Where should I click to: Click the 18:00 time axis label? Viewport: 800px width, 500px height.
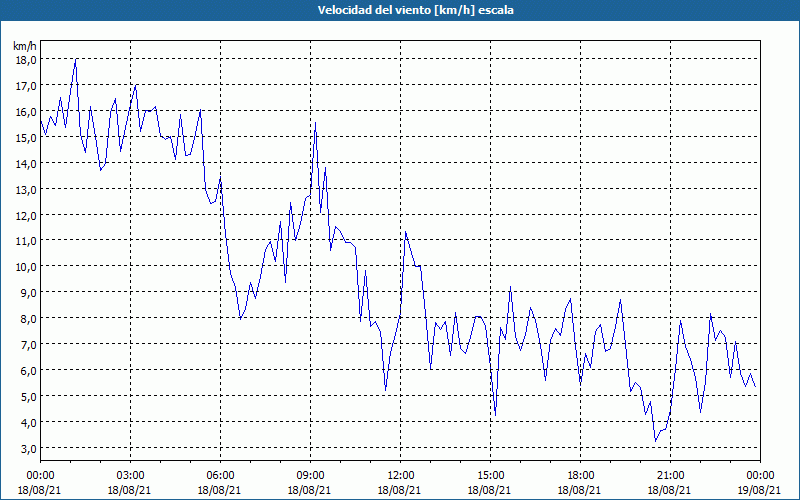[580, 476]
